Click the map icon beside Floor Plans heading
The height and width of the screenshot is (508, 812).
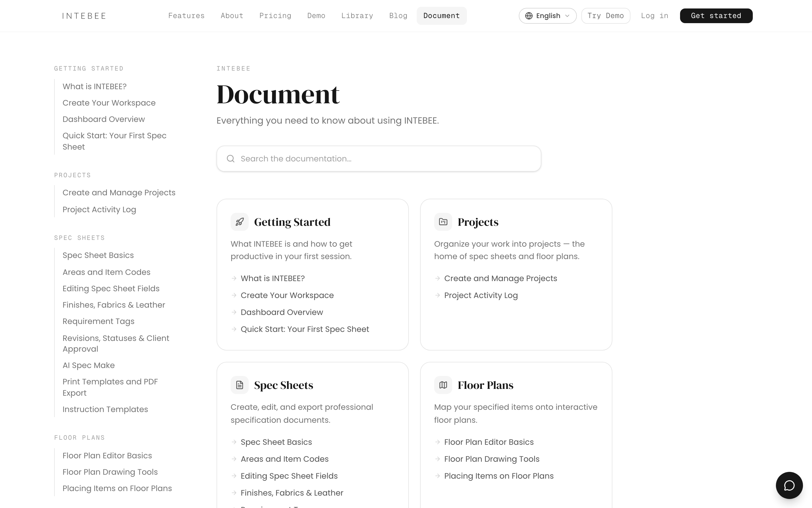tap(443, 385)
